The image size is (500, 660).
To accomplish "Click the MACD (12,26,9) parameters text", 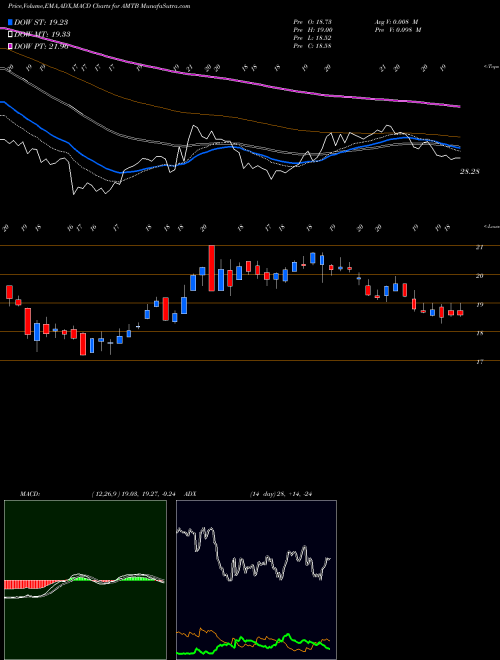I will click(x=136, y=494).
